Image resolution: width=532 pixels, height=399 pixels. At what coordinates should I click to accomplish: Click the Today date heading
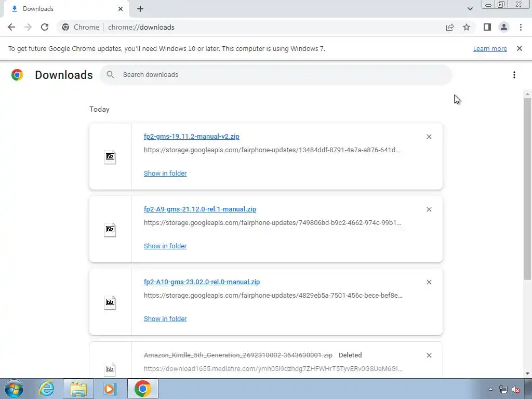pyautogui.click(x=99, y=109)
